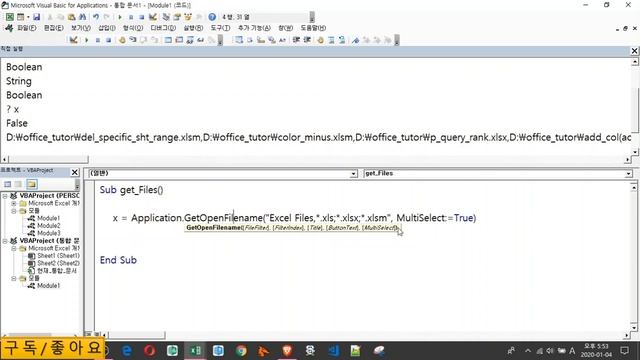Run Sub from the debug toolbar
Screen dimensions: 640x360
[x=87, y=40]
